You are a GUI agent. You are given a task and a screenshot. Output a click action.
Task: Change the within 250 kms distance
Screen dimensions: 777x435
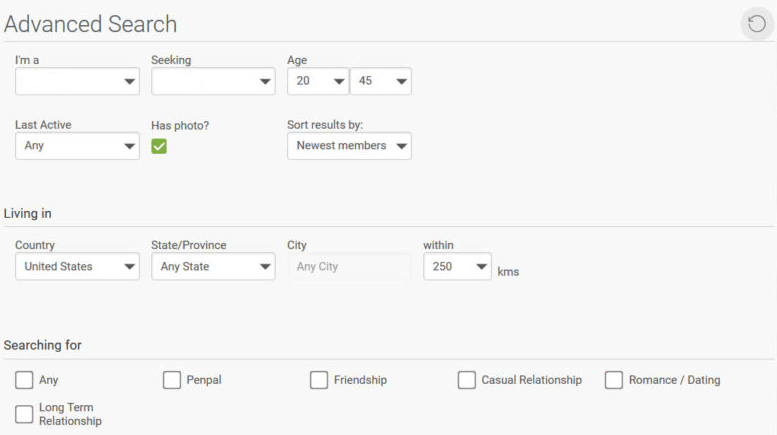coord(457,267)
